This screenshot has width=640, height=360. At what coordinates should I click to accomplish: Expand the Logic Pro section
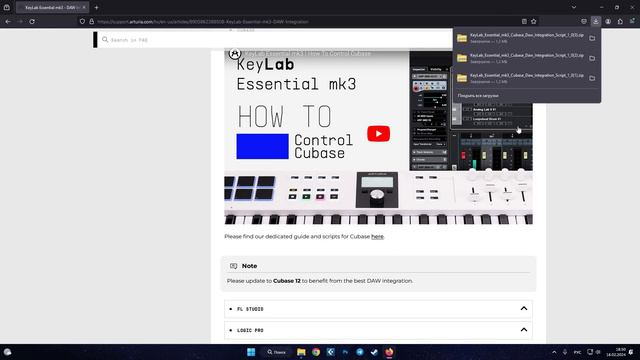coord(378,330)
